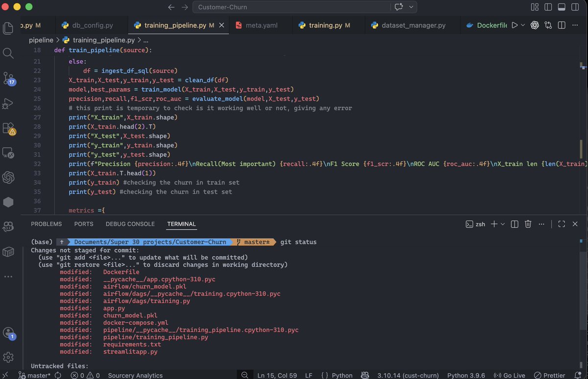The height and width of the screenshot is (379, 588).
Task: Open the Accounts menu with badge
Action: pyautogui.click(x=8, y=333)
